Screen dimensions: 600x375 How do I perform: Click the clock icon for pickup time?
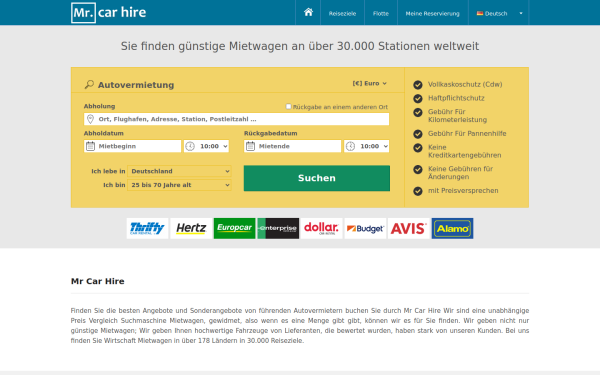(x=190, y=146)
